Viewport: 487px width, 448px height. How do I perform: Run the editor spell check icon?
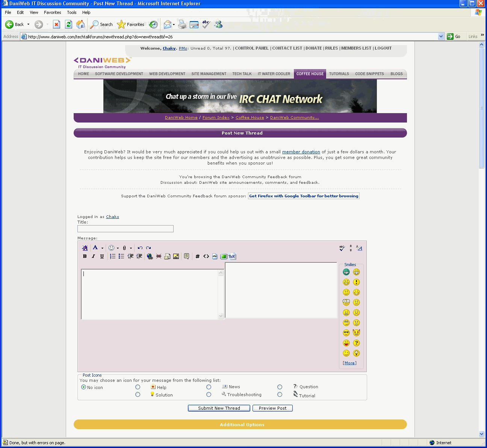coord(342,248)
